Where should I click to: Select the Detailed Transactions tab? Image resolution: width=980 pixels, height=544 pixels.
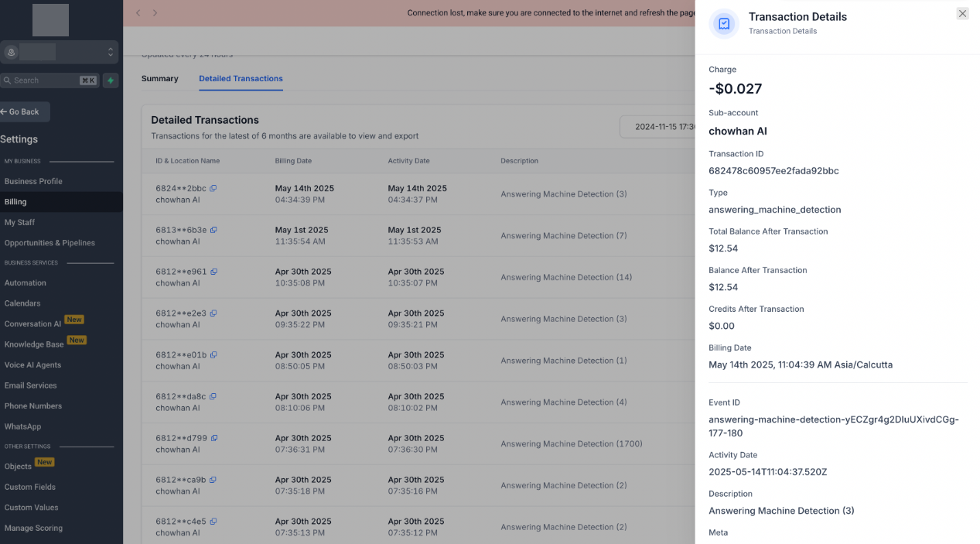pos(241,79)
